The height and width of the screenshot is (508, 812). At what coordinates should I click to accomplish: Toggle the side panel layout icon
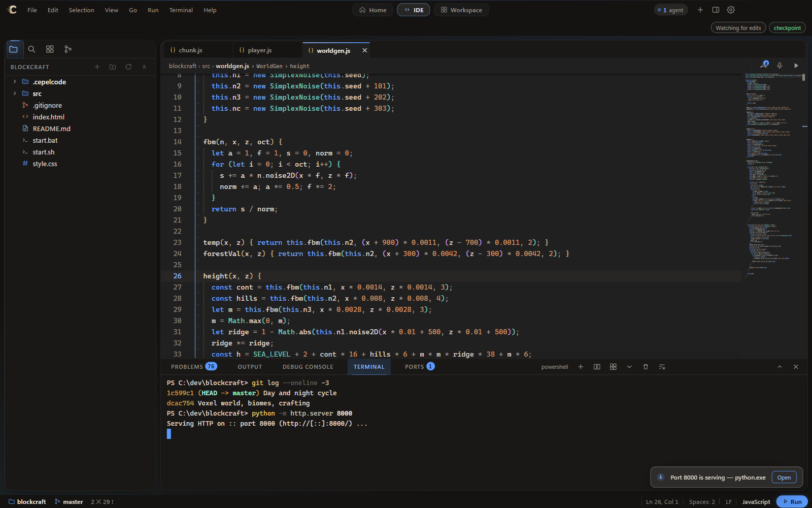point(716,10)
